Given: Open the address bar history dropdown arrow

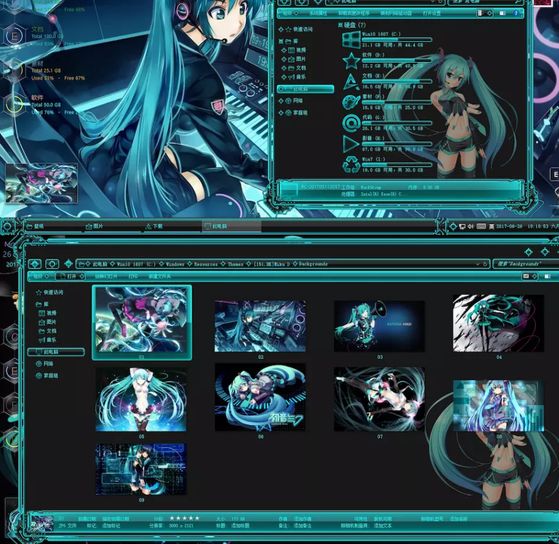Looking at the screenshot, I should 478,264.
